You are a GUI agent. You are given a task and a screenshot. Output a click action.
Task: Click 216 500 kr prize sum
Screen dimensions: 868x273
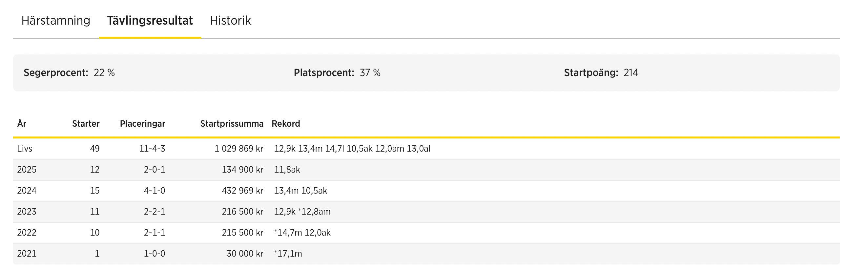coord(243,212)
